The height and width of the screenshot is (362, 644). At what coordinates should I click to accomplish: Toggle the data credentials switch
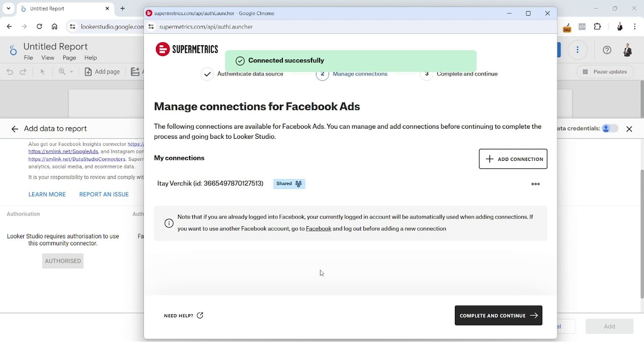610,129
